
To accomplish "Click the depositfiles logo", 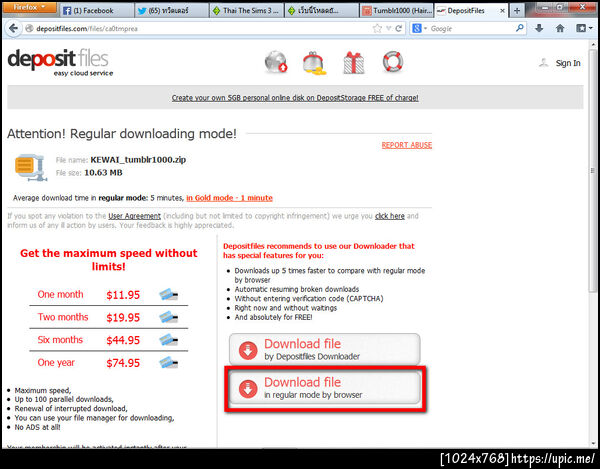I will pyautogui.click(x=60, y=62).
